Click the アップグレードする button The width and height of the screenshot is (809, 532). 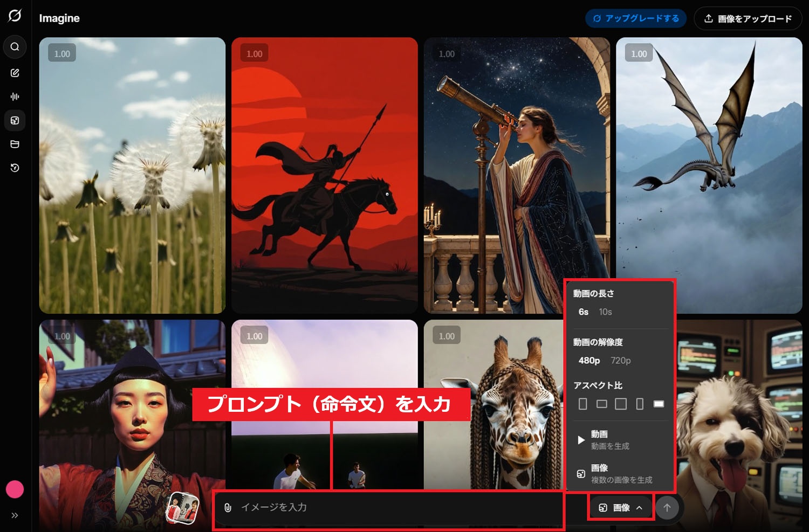[x=636, y=18]
